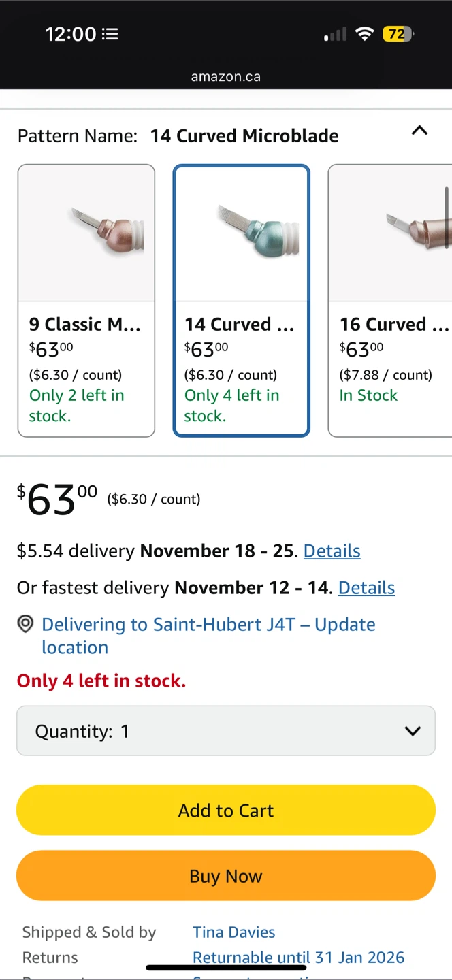Tap the battery level indicator

point(398,34)
